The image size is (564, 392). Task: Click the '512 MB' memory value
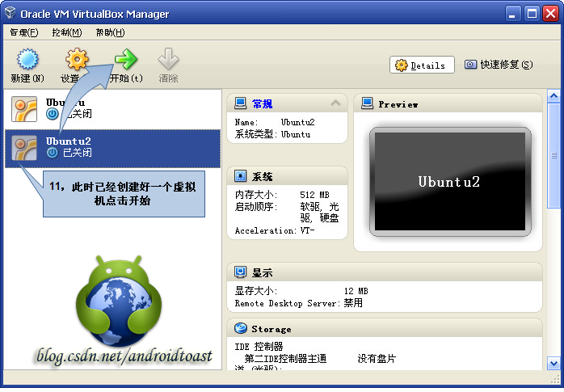314,195
